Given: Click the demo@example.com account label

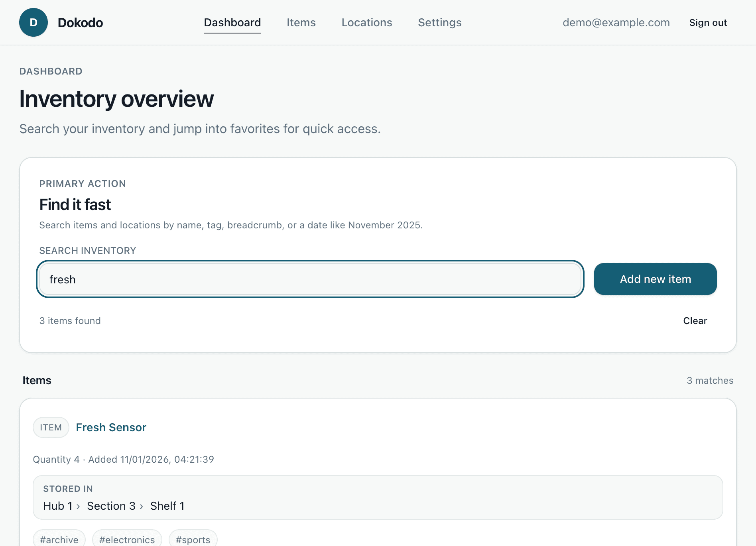Looking at the screenshot, I should pyautogui.click(x=616, y=23).
